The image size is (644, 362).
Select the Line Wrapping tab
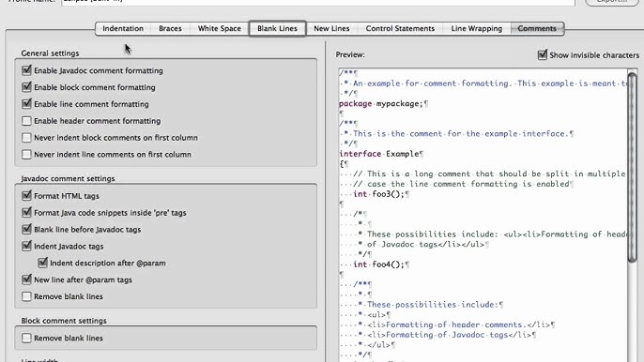pos(477,29)
